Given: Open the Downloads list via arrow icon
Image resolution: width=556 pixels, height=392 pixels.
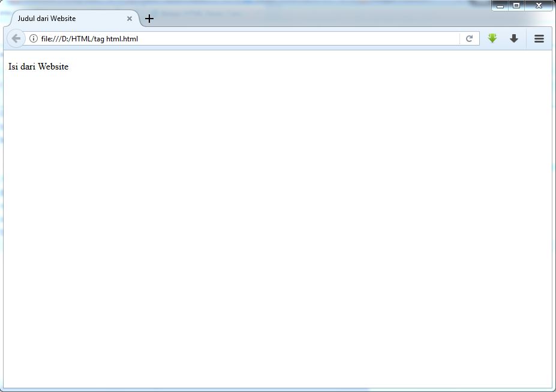Looking at the screenshot, I should click(x=513, y=38).
